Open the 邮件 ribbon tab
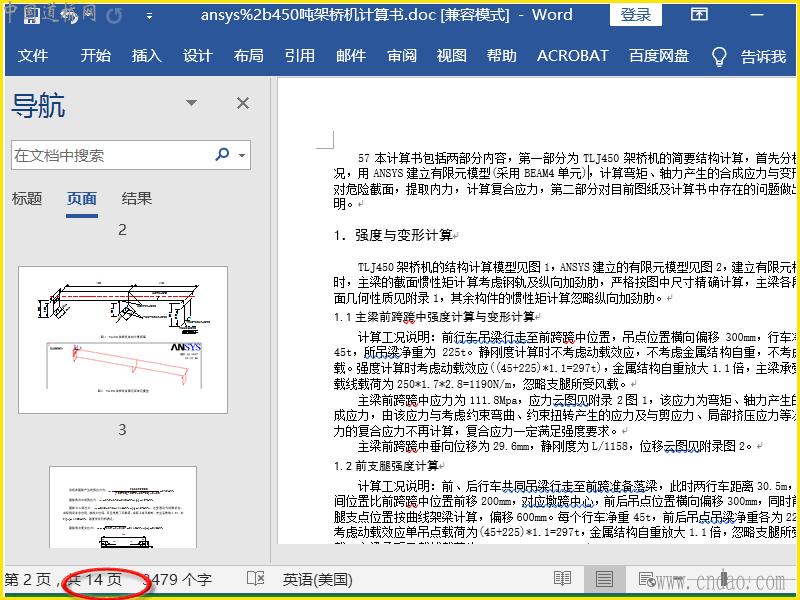The image size is (800, 600). pyautogui.click(x=351, y=56)
